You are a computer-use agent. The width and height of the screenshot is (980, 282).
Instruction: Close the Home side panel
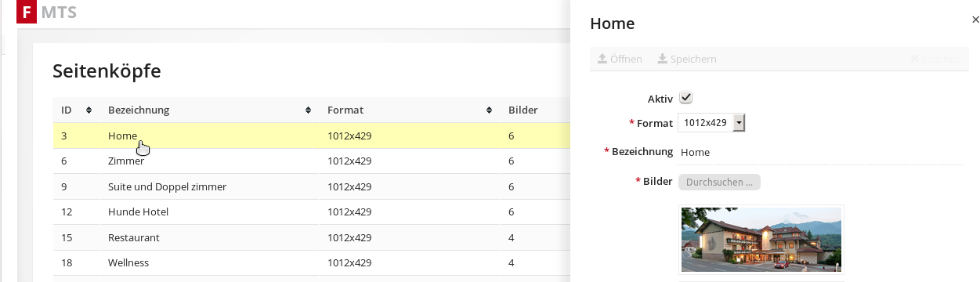pos(975,21)
